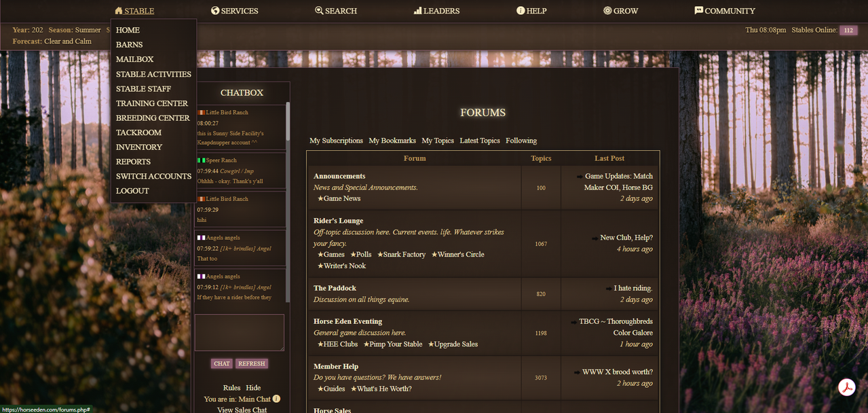This screenshot has width=868, height=413.
Task: Switch to Following tab
Action: pyautogui.click(x=521, y=141)
